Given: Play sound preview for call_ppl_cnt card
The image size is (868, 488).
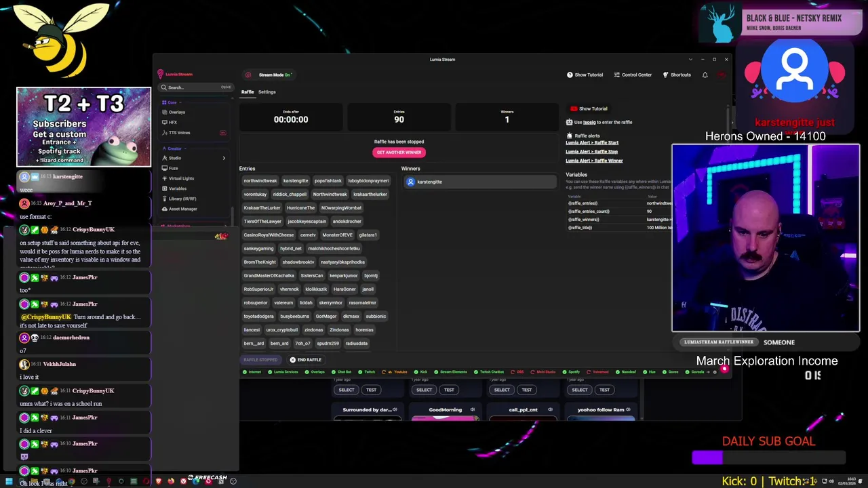Looking at the screenshot, I should coord(550,409).
